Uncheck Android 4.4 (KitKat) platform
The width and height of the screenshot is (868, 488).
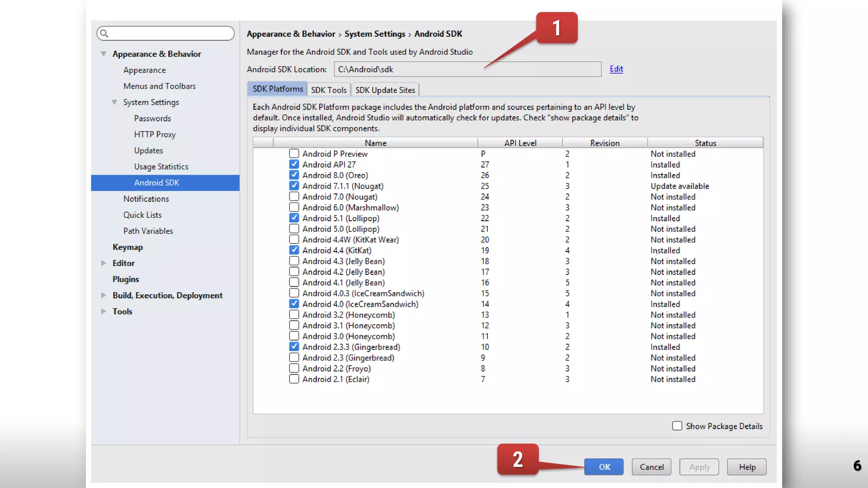point(294,250)
